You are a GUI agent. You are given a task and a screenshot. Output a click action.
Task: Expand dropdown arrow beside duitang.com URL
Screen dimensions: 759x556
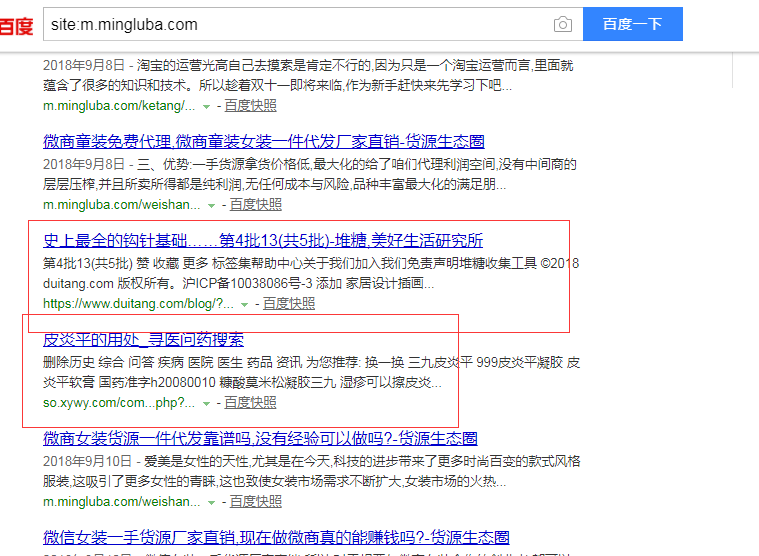(x=244, y=304)
